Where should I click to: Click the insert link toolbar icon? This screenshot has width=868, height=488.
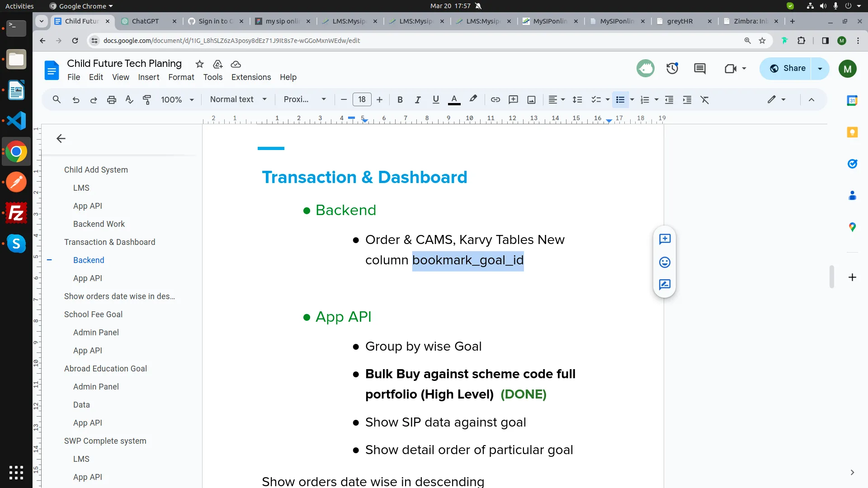[x=495, y=100]
